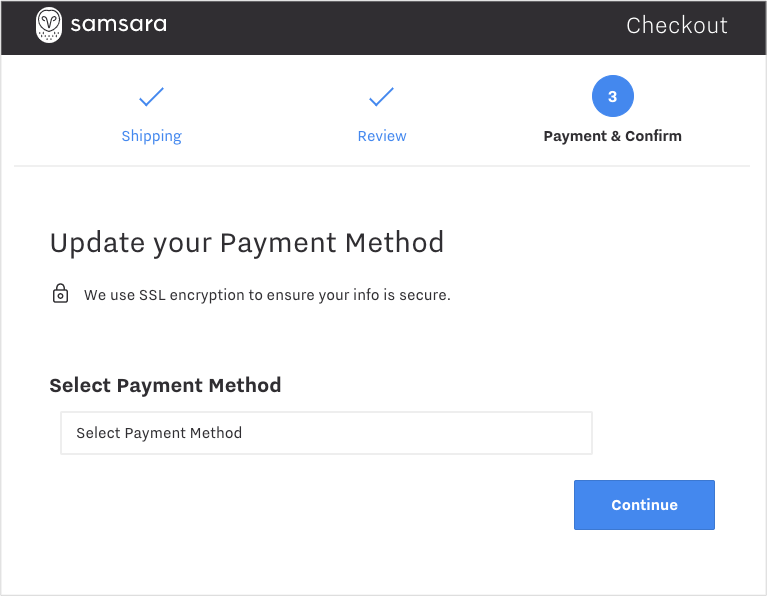This screenshot has height=596, width=767.
Task: Select the Review step checkmark icon
Action: point(381,96)
